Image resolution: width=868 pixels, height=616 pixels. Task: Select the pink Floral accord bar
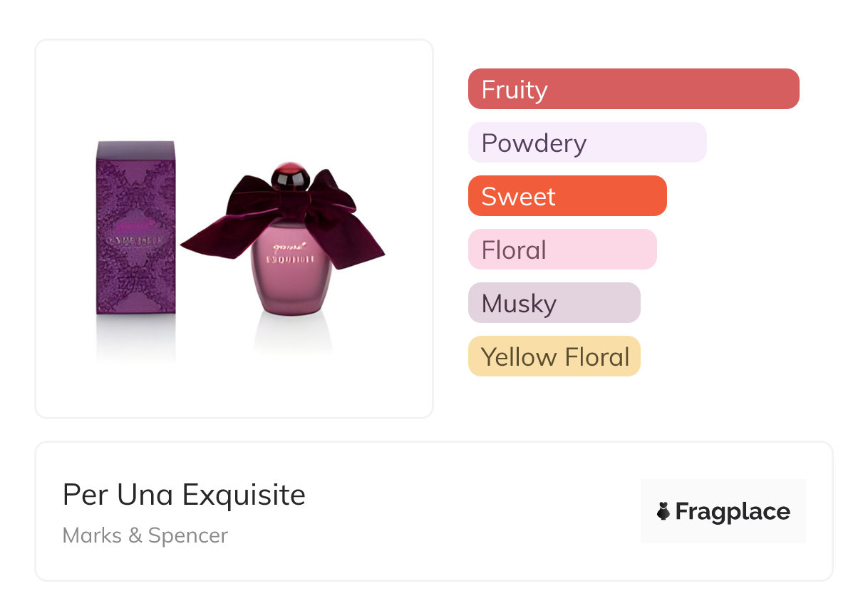pos(562,250)
